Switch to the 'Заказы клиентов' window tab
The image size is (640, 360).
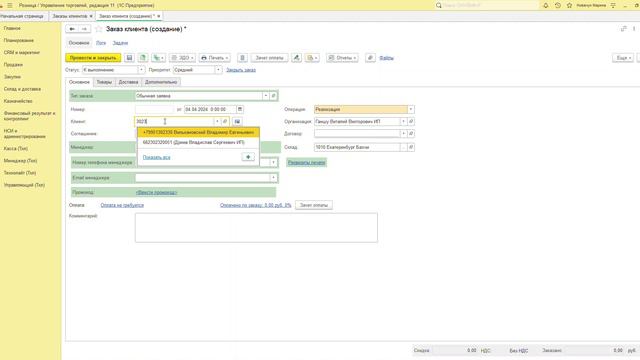pos(70,16)
